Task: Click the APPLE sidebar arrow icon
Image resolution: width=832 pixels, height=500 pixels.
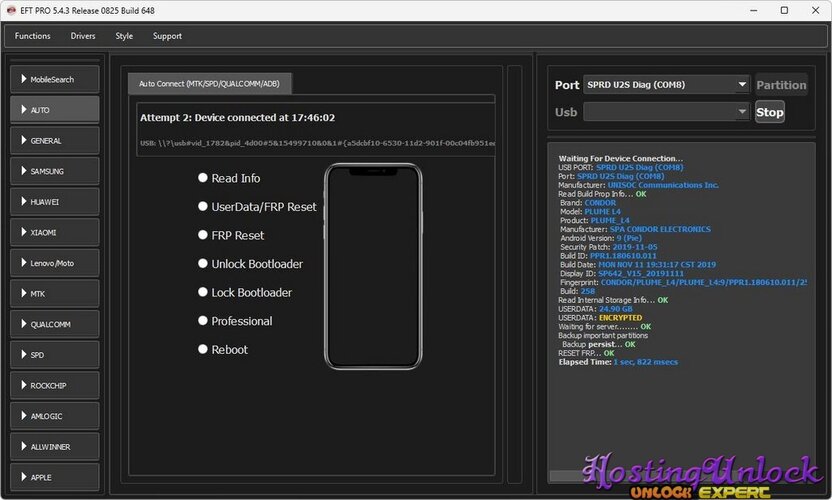Action: point(23,477)
